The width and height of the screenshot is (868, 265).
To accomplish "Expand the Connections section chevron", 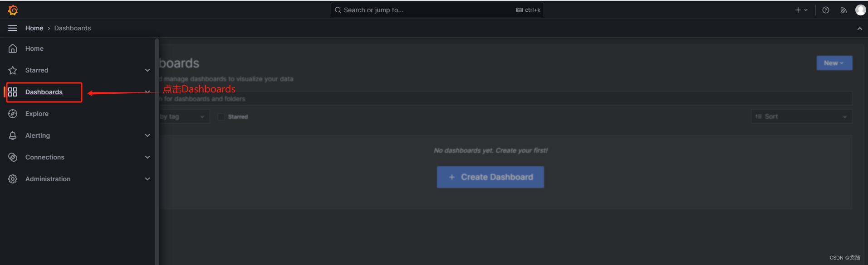I will click(147, 157).
